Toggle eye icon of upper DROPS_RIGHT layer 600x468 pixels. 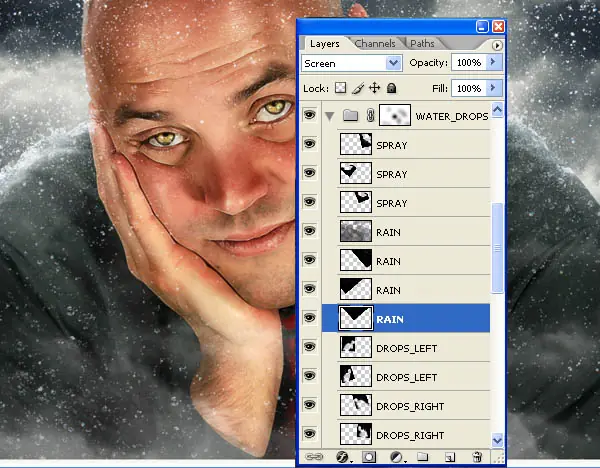pyautogui.click(x=310, y=405)
